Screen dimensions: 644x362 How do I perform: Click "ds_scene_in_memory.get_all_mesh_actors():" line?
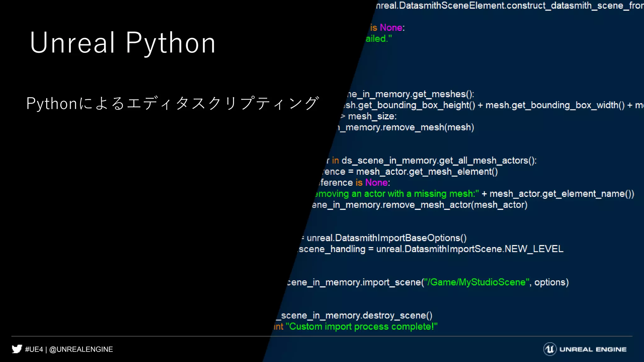pos(439,161)
